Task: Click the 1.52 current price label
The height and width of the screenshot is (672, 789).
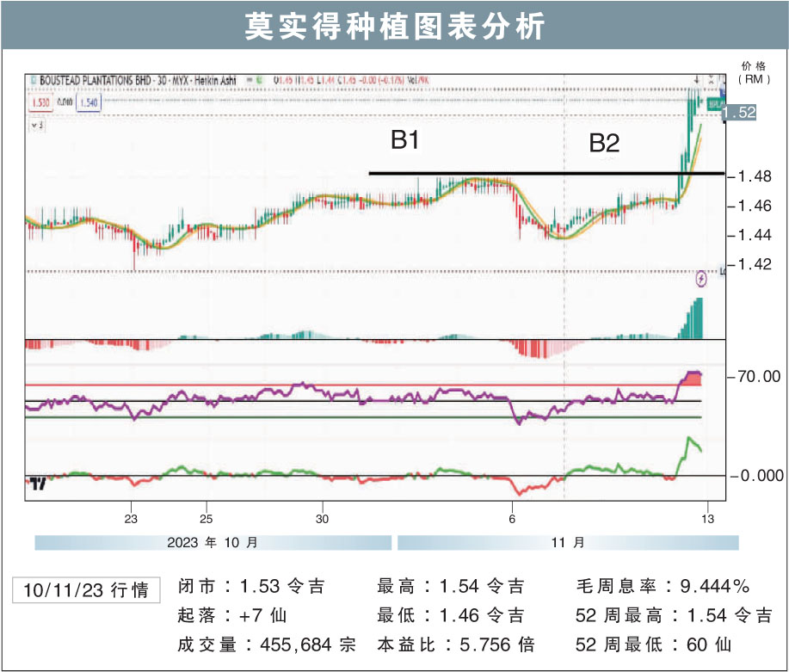Action: (x=739, y=113)
